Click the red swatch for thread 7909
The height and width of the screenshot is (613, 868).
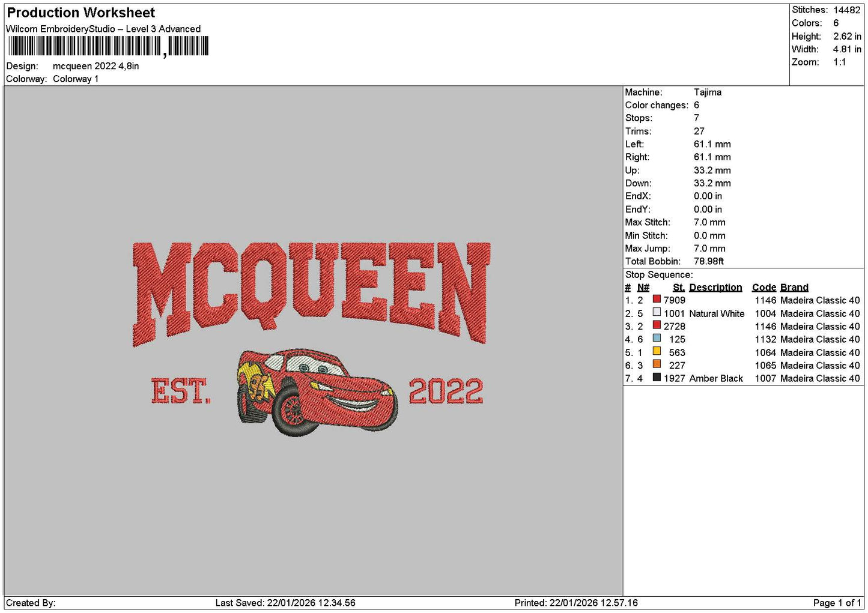[657, 299]
